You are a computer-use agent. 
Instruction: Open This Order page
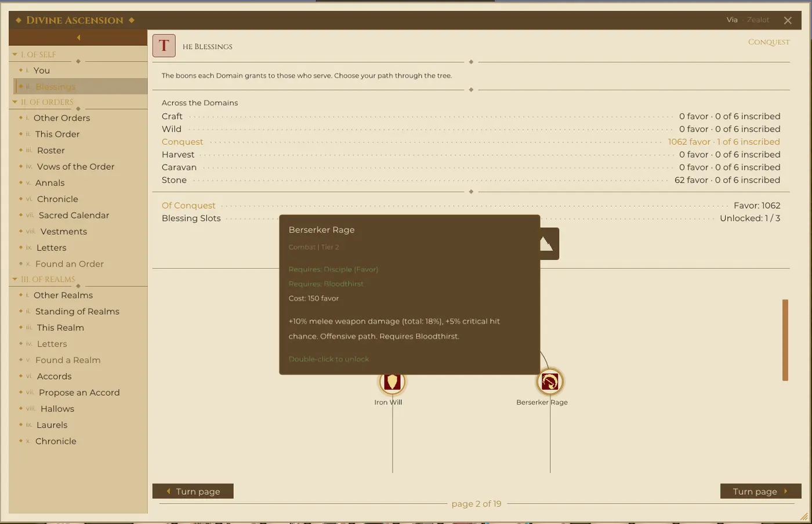pos(80,134)
